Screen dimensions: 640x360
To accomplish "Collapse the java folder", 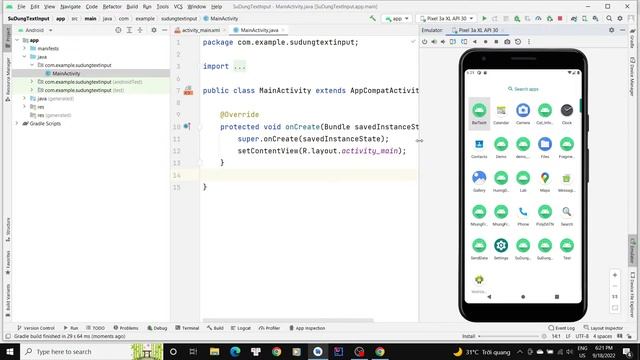I will pos(24,57).
